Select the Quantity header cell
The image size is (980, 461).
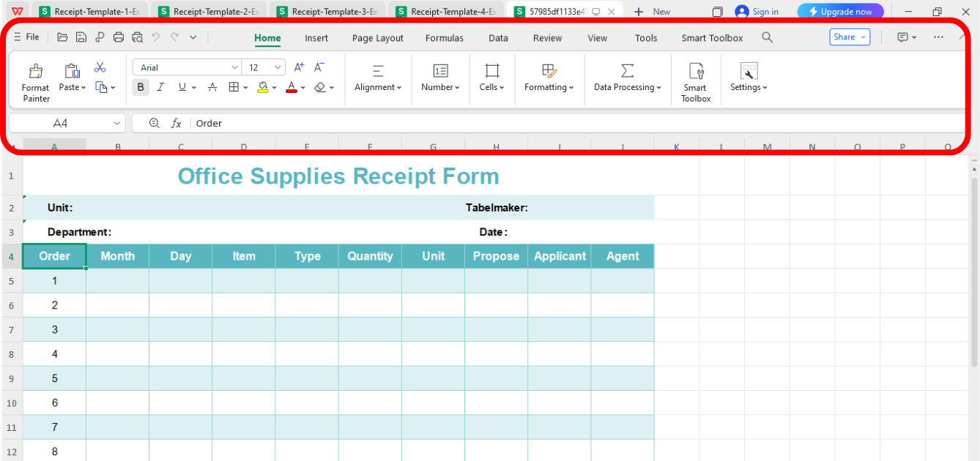[370, 256]
